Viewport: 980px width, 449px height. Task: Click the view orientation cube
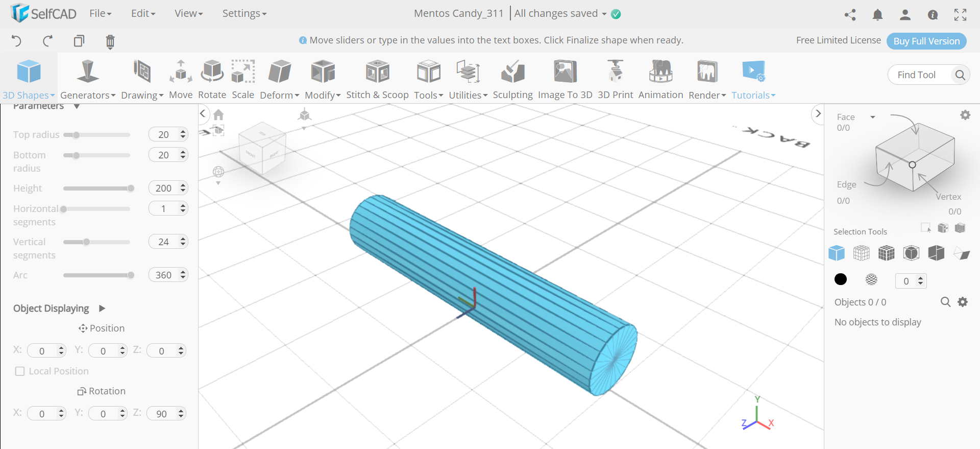tap(262, 148)
